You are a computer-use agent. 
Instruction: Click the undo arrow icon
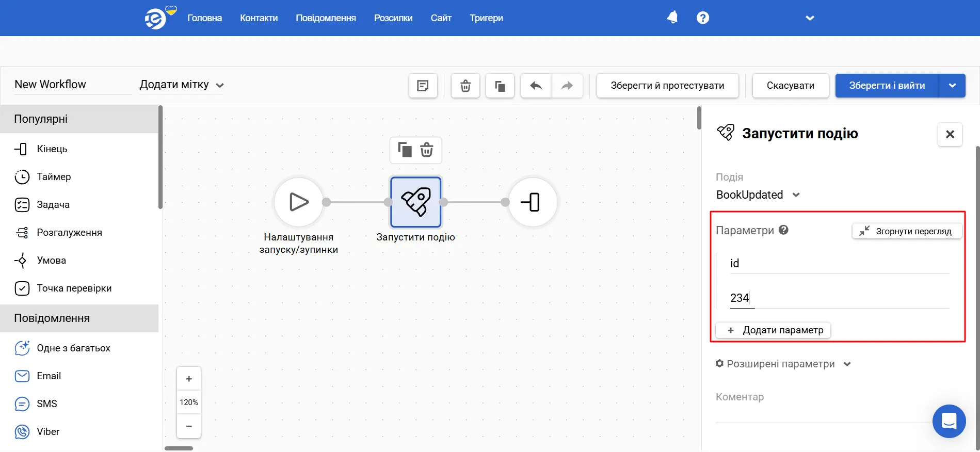click(x=536, y=86)
